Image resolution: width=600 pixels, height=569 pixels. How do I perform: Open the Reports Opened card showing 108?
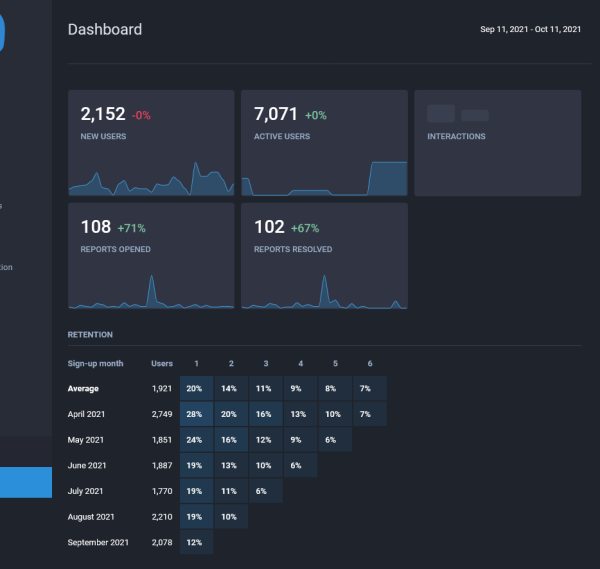[151, 256]
